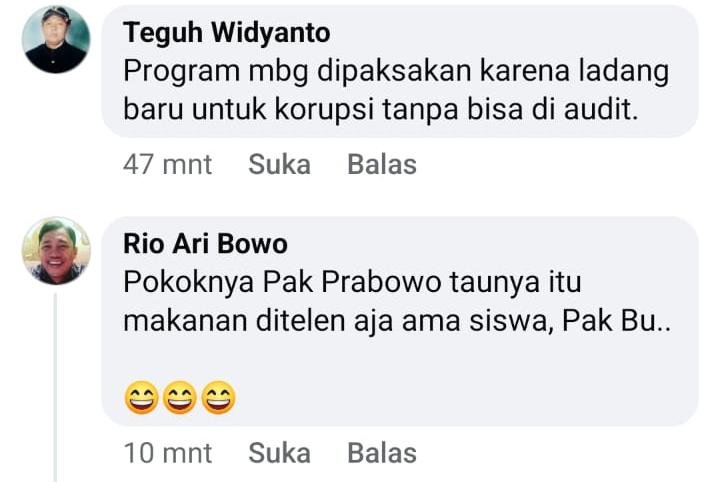This screenshot has width=720, height=482.
Task: Click the 10 mnt timestamp
Action: (168, 453)
